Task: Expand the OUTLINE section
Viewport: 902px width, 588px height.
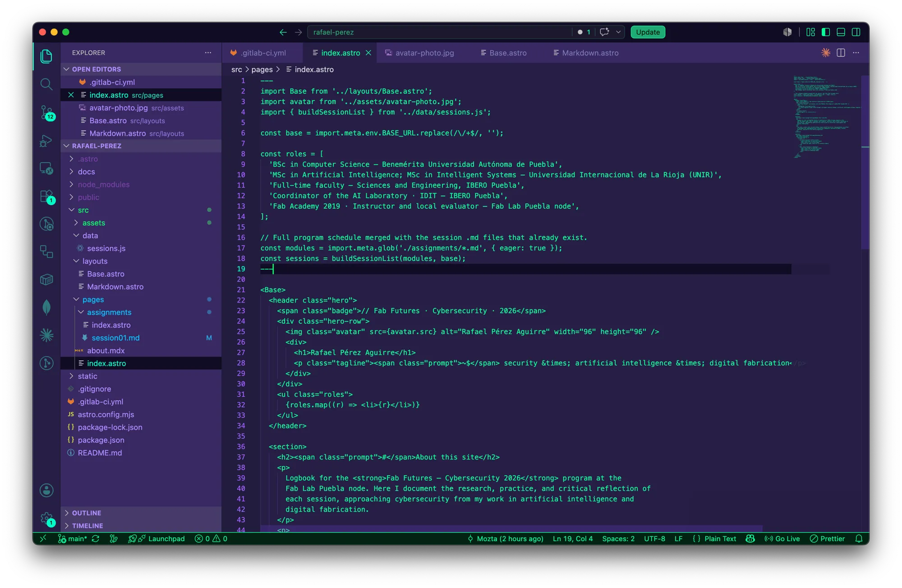Action: [x=141, y=513]
